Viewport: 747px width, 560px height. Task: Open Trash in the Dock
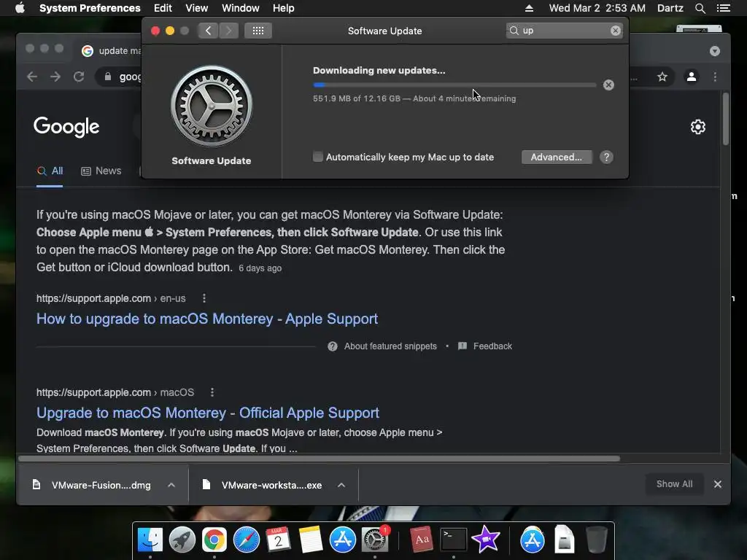tap(596, 540)
